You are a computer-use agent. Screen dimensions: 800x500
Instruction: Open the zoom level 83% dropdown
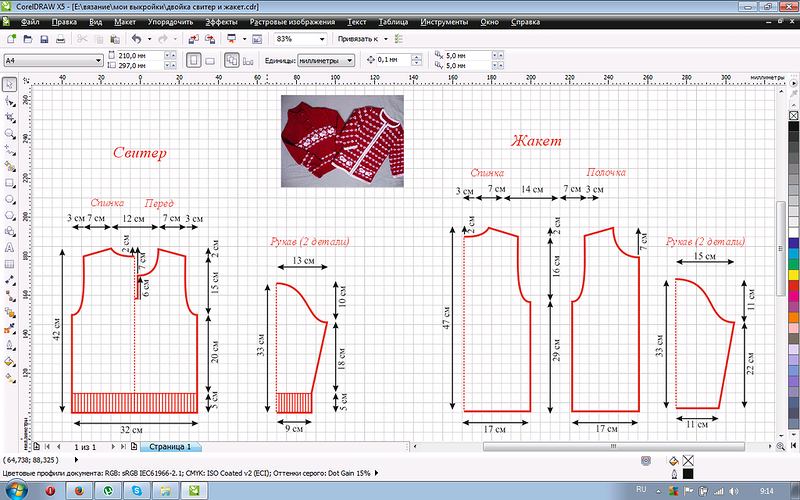pyautogui.click(x=322, y=39)
